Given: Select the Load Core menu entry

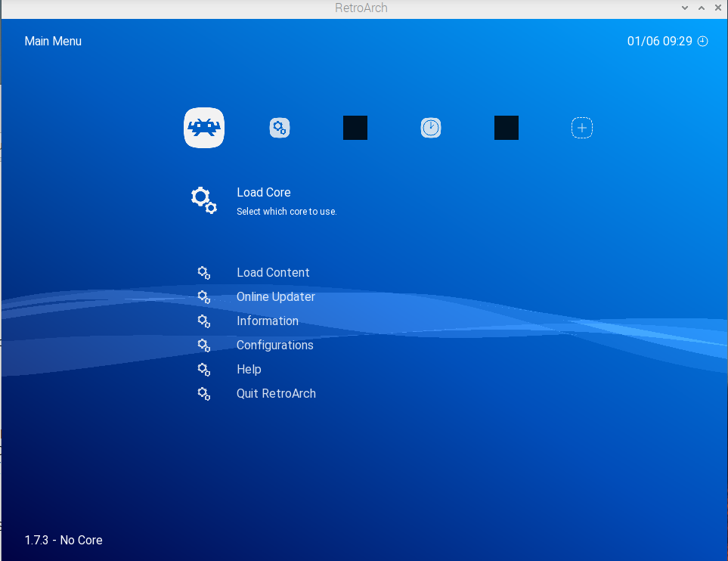Looking at the screenshot, I should [264, 193].
